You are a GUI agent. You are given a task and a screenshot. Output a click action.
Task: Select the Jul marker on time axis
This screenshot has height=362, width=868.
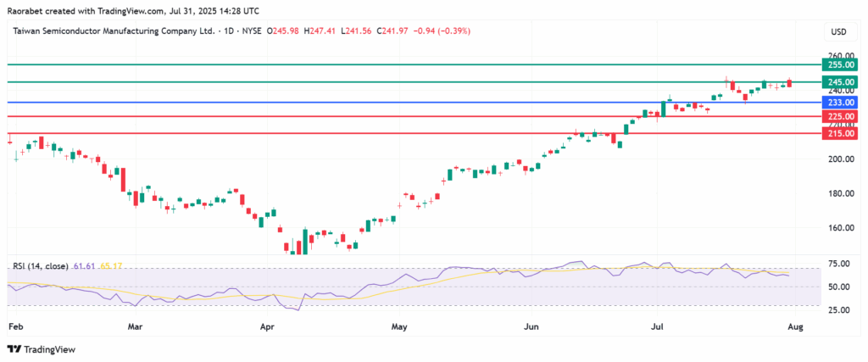point(658,325)
